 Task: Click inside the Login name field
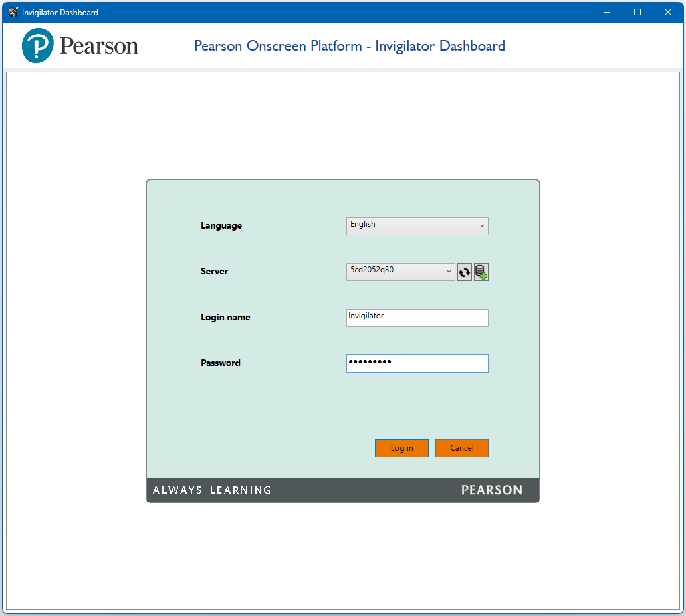click(x=417, y=318)
